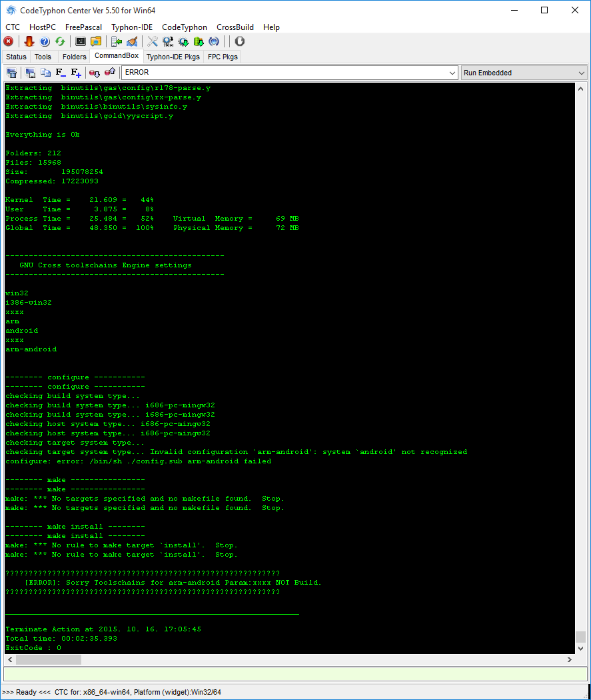Click the red download arrow toolbar icon

tap(29, 41)
